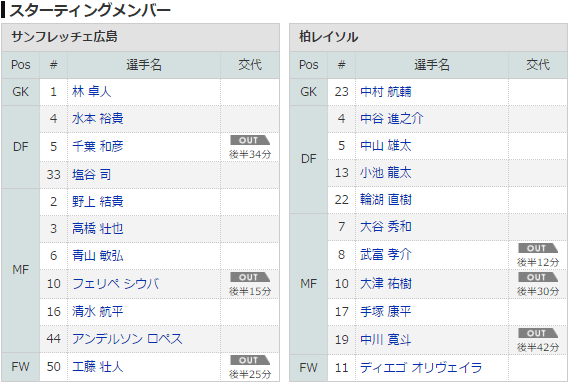573x387 pixels.
Task: Select the 後半30分 substitution time
Action: 538,292
